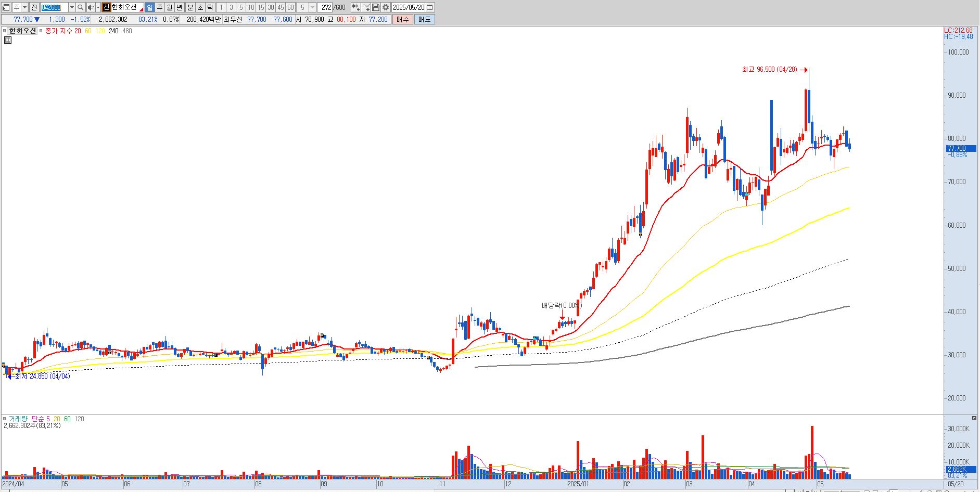Click the speaker sound icon

91,7
